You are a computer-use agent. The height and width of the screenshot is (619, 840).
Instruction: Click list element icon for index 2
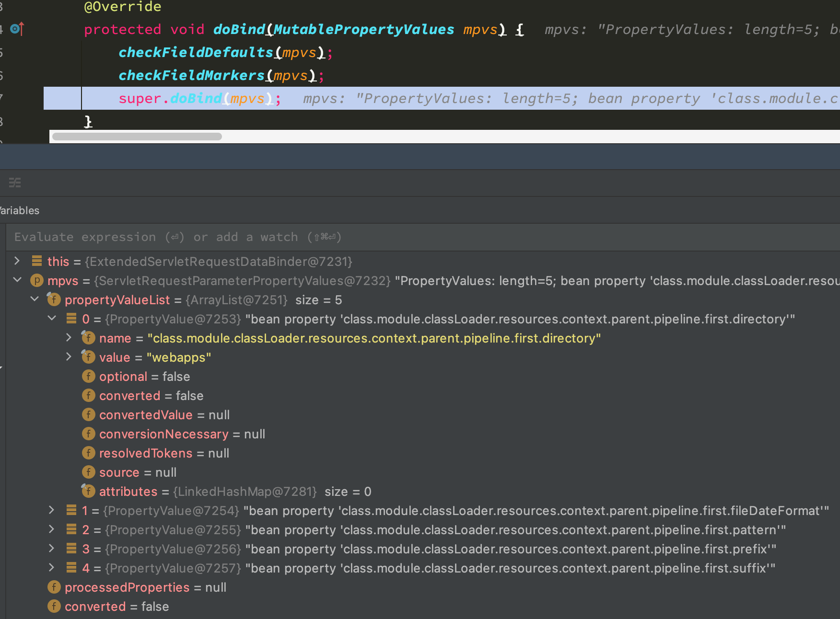coord(71,529)
